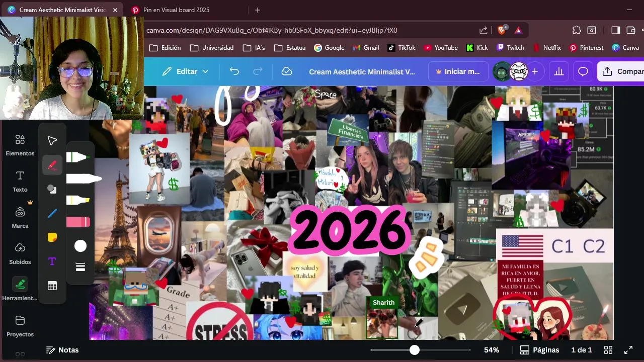Choose the blue line tool
Viewport: 644px width, 362px height.
[x=52, y=213]
